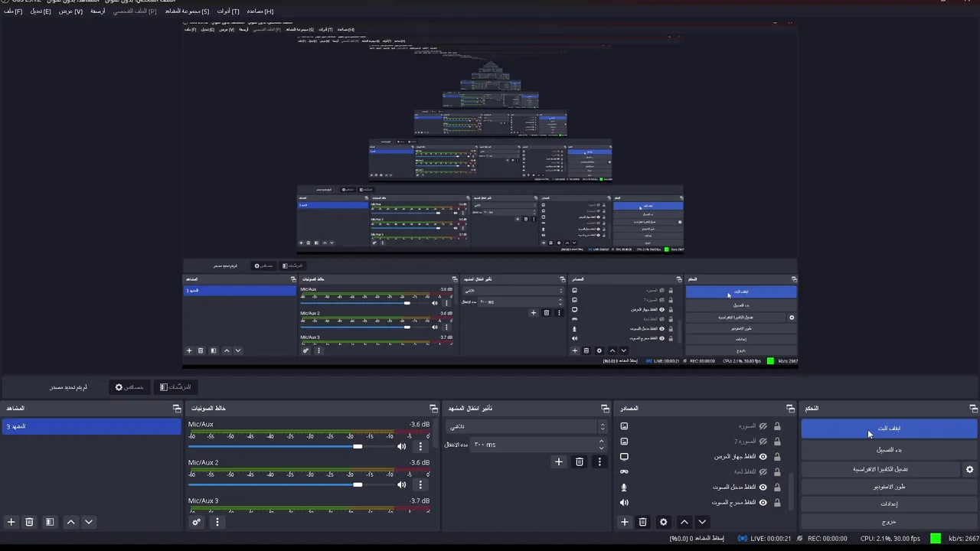Image resolution: width=980 pixels, height=551 pixels.
Task: Select the game capture source gamepad icon
Action: pos(624,472)
